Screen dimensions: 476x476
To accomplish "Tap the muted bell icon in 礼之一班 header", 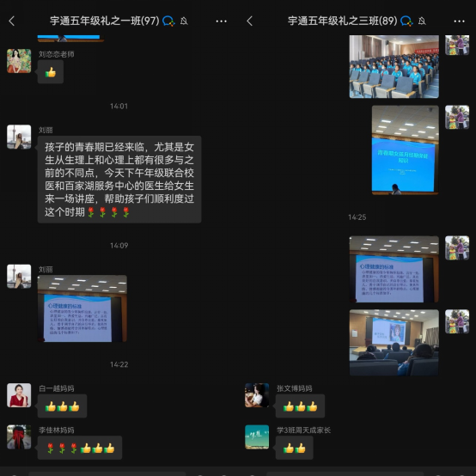I will coord(184,21).
